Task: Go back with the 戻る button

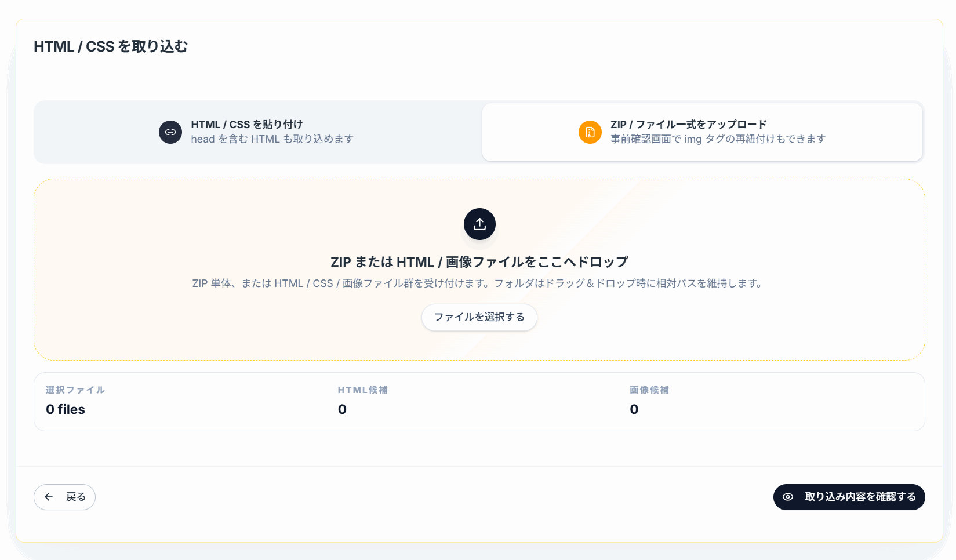Action: click(x=64, y=497)
